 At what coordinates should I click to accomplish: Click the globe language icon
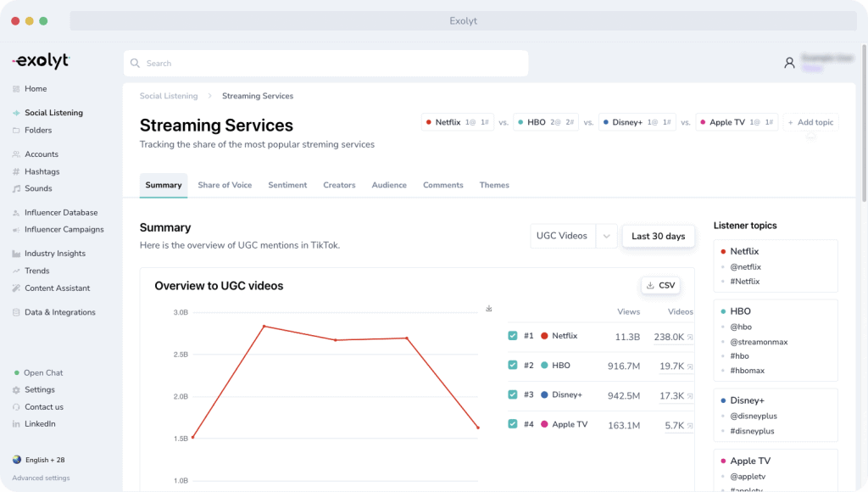tap(17, 460)
